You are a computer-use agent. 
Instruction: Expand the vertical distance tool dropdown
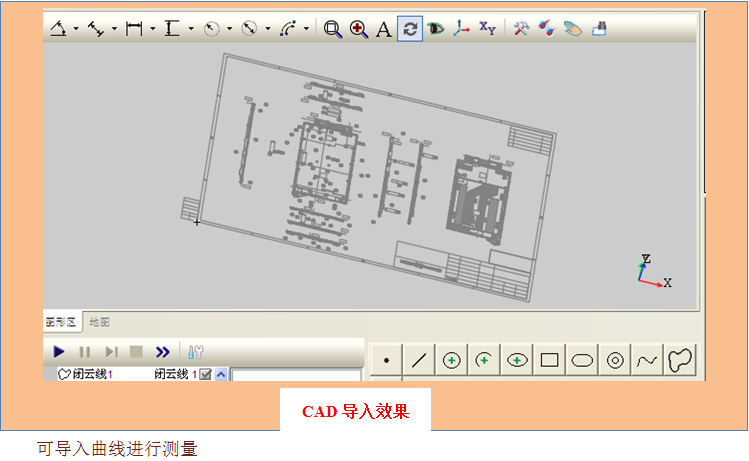(x=191, y=29)
